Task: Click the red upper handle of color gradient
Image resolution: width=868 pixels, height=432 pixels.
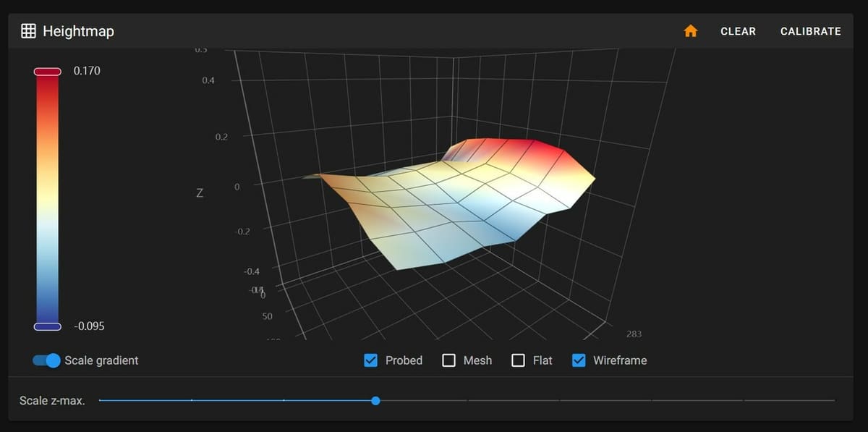Action: (47, 71)
